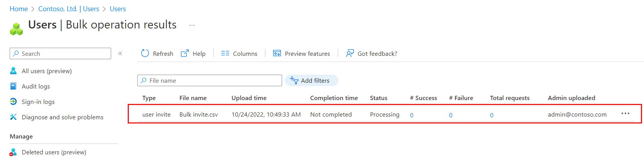The image size is (644, 162).
Task: Click the Sign-in logs arrow icon
Action: coord(13,102)
